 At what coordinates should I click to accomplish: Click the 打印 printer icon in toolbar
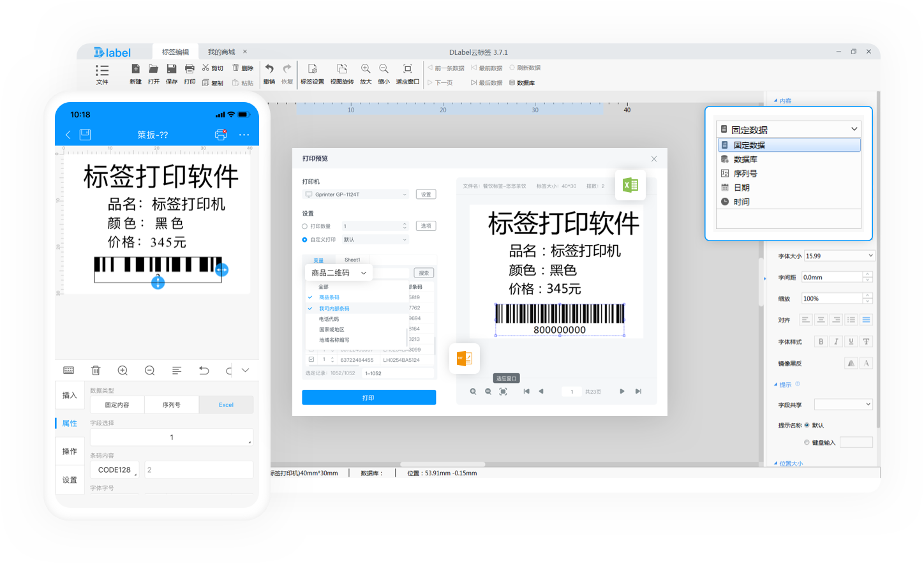[190, 69]
